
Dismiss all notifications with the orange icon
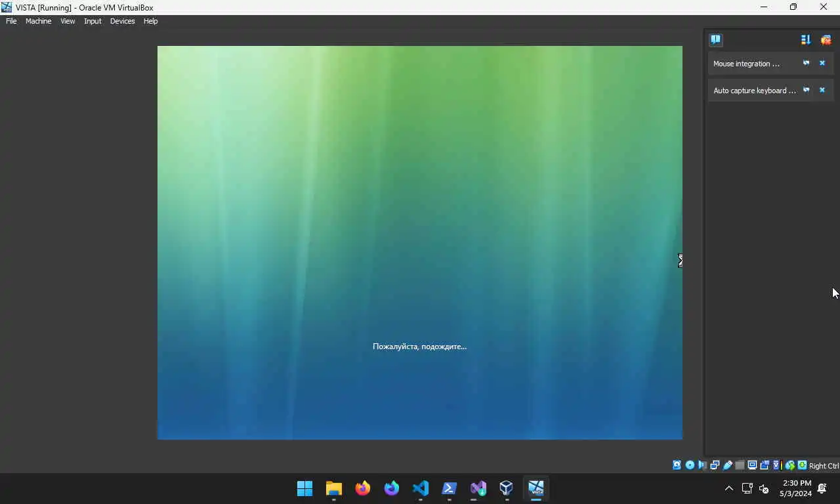pos(826,39)
